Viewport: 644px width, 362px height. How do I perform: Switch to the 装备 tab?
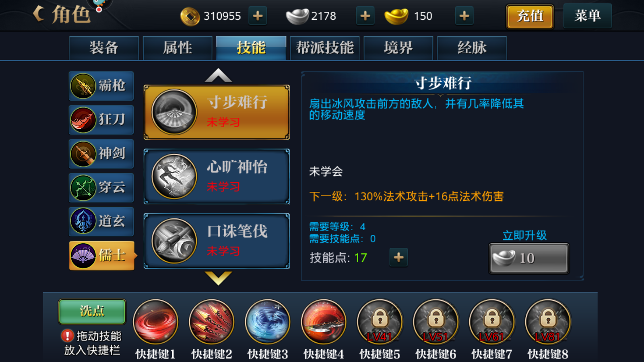click(104, 48)
